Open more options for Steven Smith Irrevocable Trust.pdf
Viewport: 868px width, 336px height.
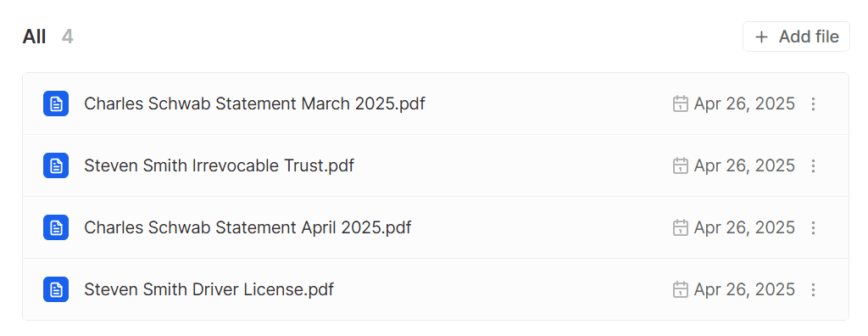tap(813, 165)
